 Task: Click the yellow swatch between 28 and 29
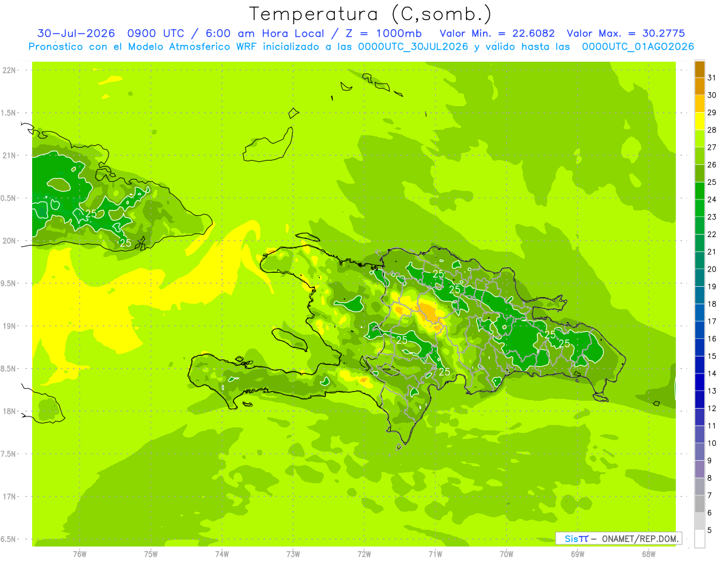tap(699, 122)
